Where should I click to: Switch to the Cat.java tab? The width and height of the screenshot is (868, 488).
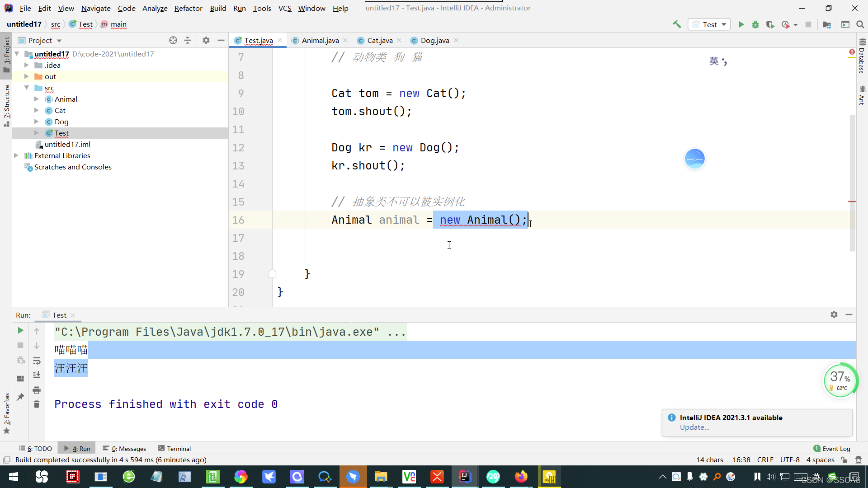point(380,40)
